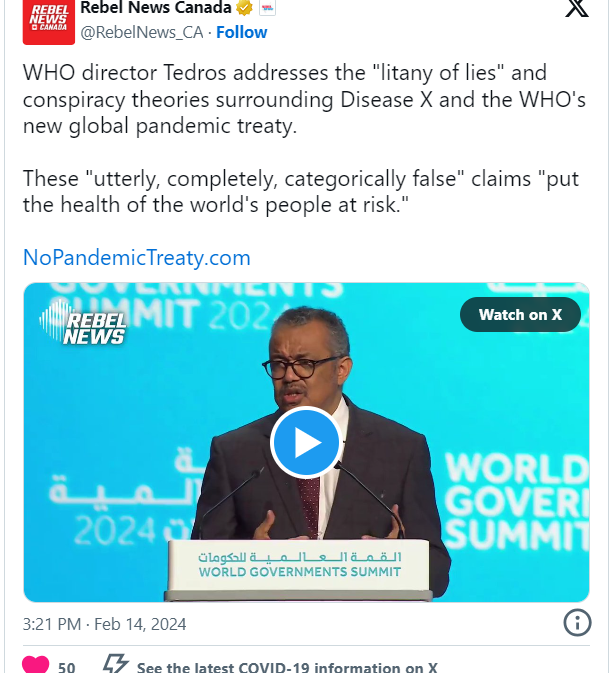Click the World Governments Summit podium sign in the video

click(x=299, y=565)
